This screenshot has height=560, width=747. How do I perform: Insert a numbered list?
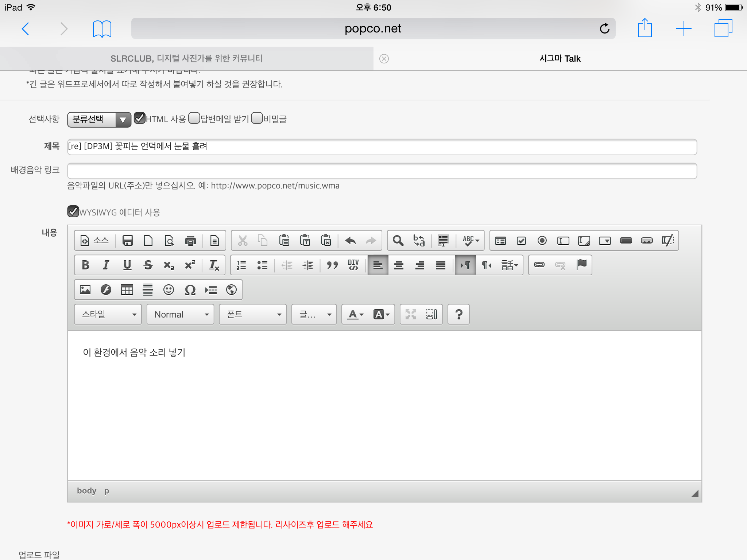[241, 265]
